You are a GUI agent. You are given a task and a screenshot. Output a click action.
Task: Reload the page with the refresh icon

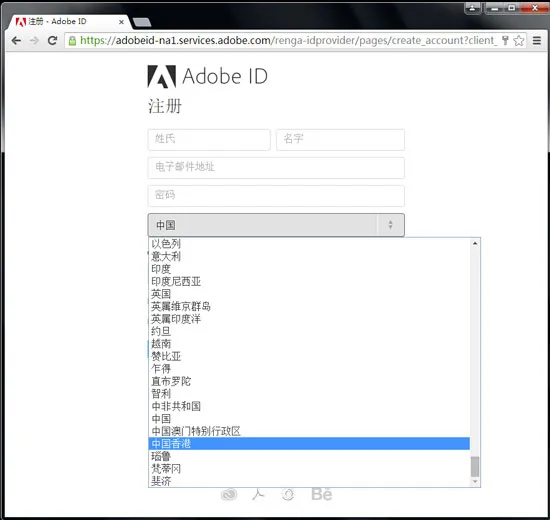pyautogui.click(x=53, y=41)
